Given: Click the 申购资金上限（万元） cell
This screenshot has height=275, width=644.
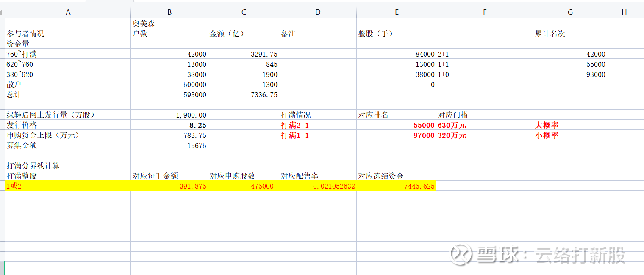Looking at the screenshot, I should click(x=68, y=135).
